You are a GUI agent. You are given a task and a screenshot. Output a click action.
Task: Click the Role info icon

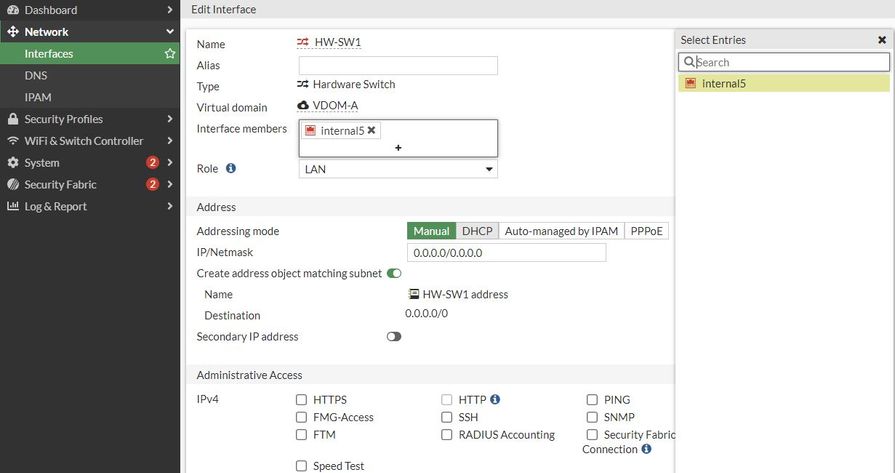coord(231,169)
